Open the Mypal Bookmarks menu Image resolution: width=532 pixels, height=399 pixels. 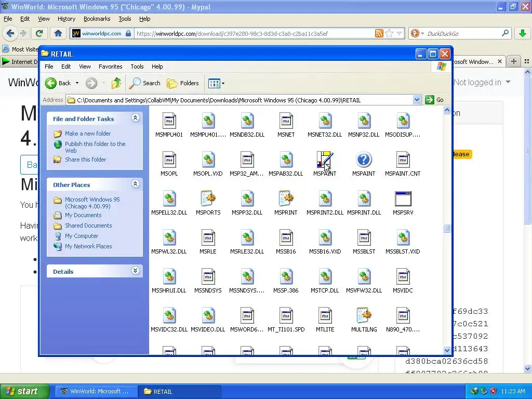pos(97,19)
